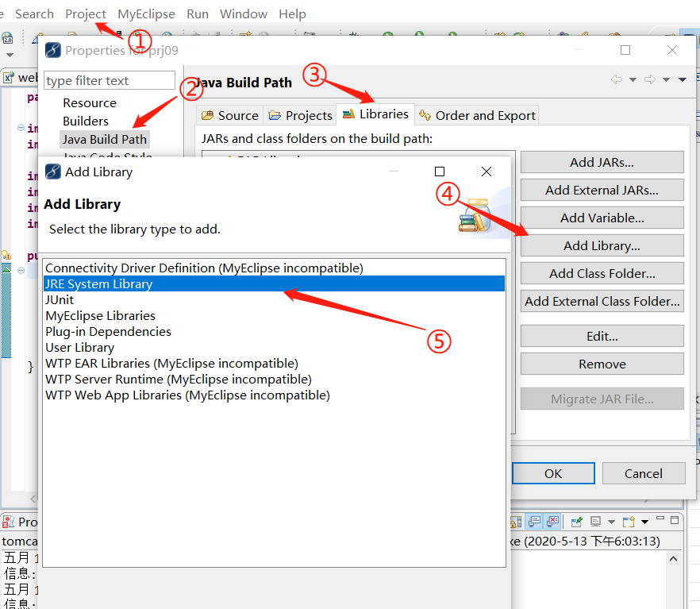700x609 pixels.
Task: Switch to the Problems view tab
Action: [x=21, y=522]
